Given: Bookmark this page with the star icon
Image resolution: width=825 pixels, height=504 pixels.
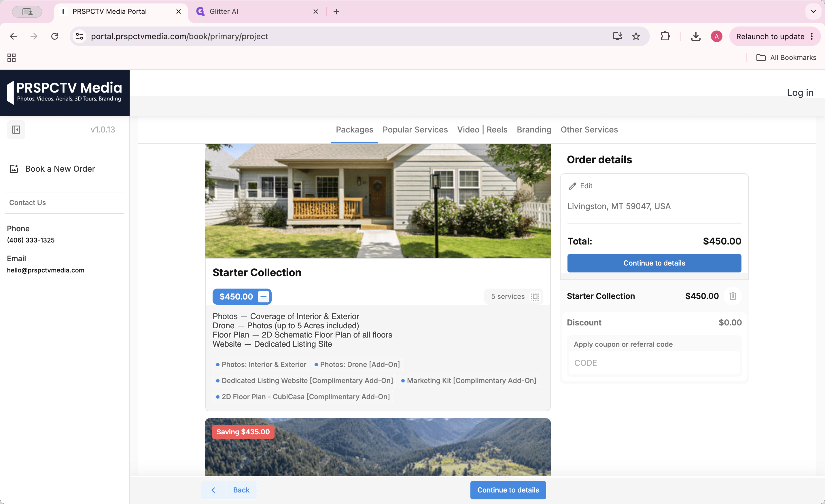Looking at the screenshot, I should point(636,36).
